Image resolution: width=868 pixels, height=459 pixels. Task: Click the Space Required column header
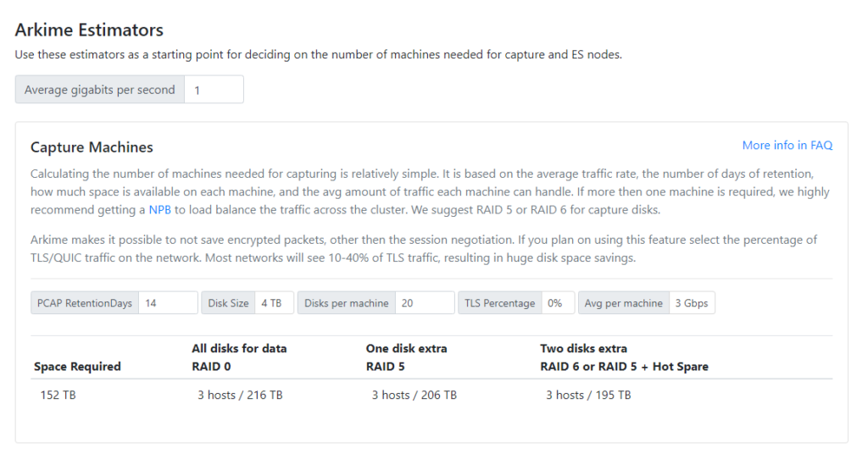click(x=77, y=367)
